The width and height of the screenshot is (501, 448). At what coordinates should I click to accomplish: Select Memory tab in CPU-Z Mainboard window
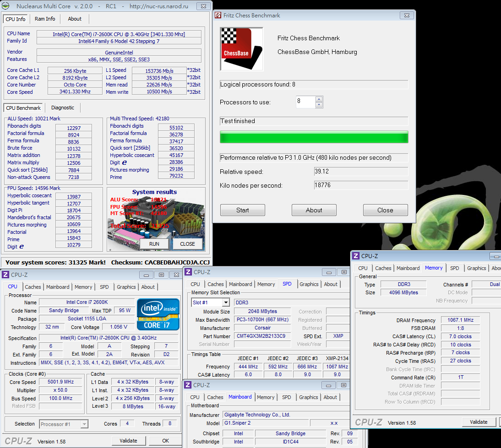click(266, 397)
